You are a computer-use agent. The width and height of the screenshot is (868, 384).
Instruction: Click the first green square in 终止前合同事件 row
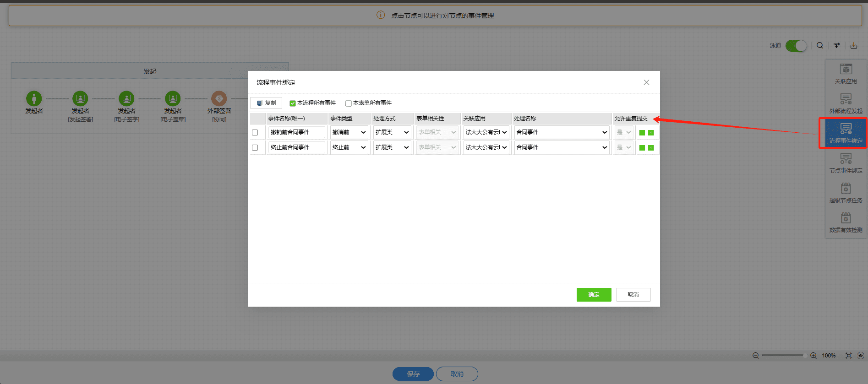(642, 148)
